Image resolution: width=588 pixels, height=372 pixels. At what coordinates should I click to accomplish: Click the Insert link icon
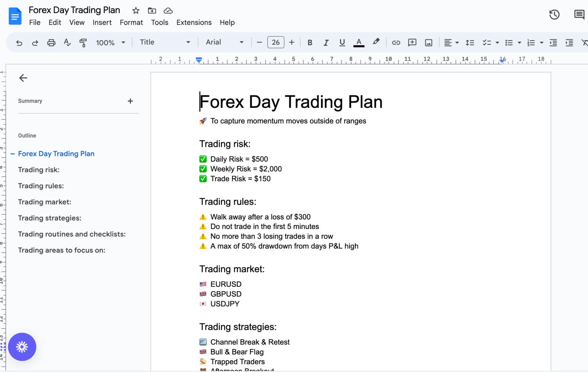396,43
